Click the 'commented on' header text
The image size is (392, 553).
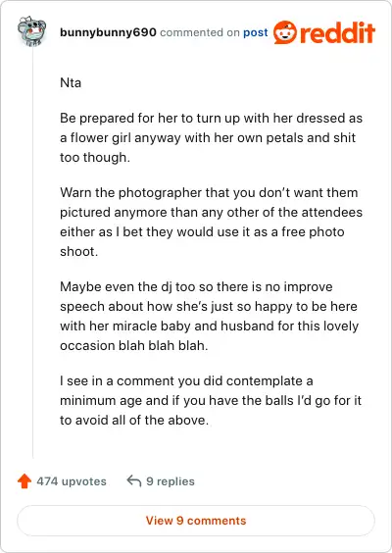point(200,32)
